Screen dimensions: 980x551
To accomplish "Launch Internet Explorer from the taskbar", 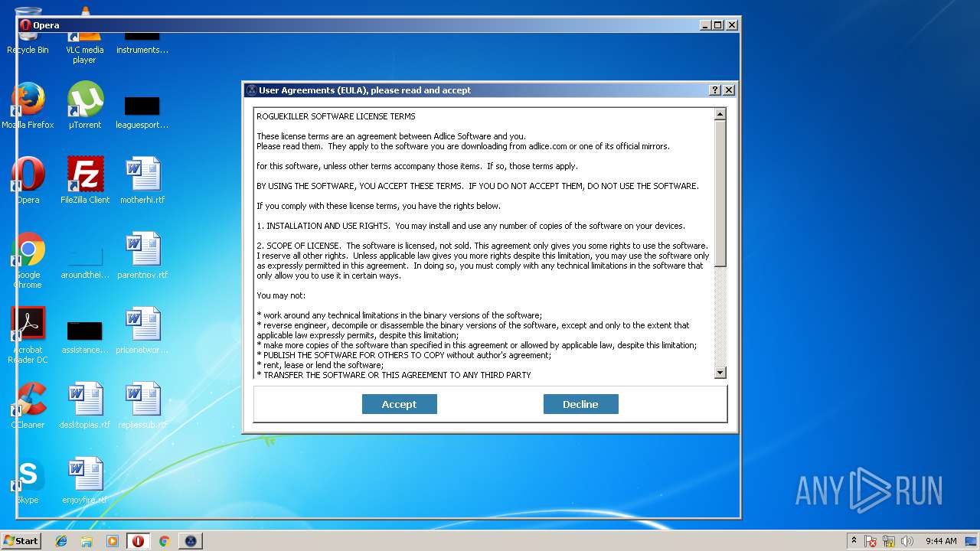I will [x=61, y=541].
